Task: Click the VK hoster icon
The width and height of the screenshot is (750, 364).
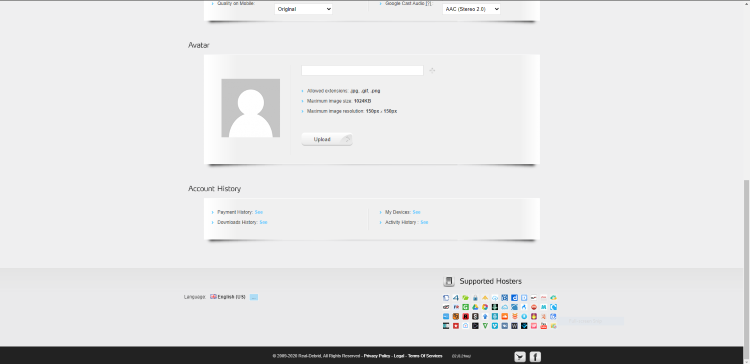Action: [x=505, y=326]
